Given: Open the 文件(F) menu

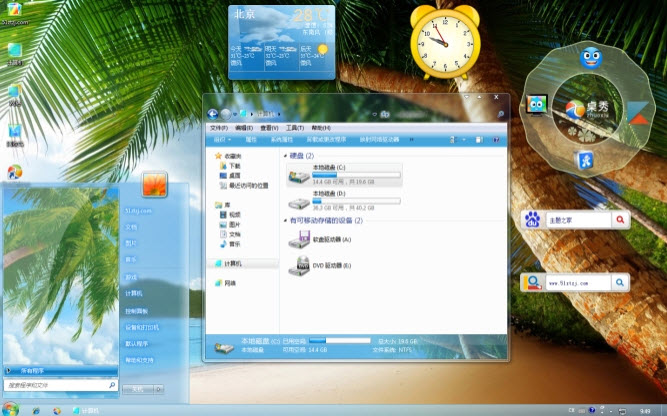Looking at the screenshot, I should [219, 128].
